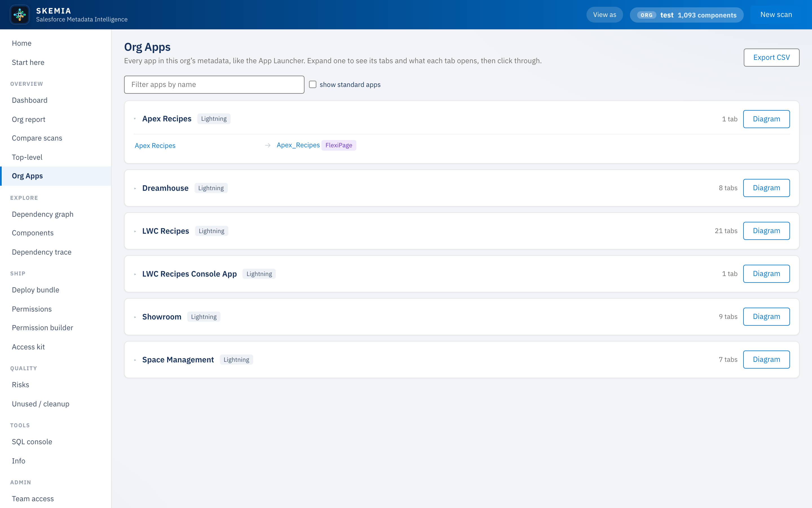Open the SQL console
The width and height of the screenshot is (812, 508).
tap(56, 442)
